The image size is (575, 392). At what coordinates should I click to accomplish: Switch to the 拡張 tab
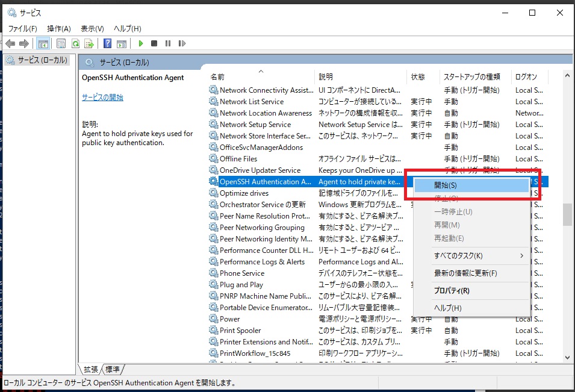coord(90,369)
